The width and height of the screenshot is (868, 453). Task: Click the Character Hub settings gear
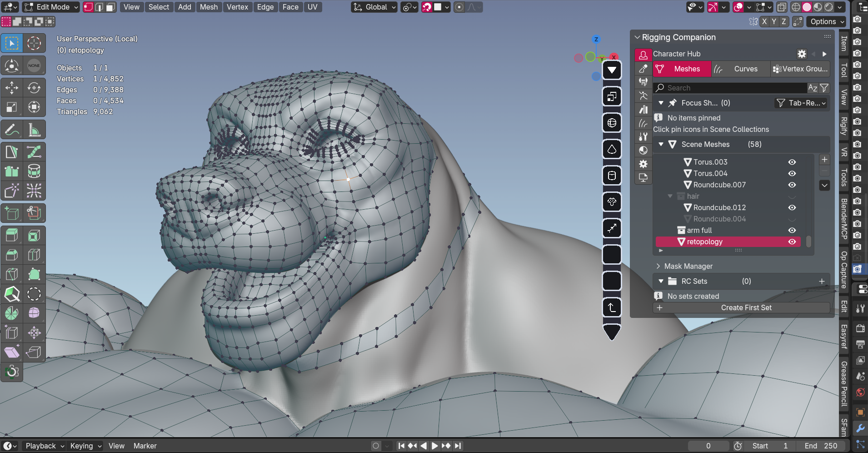802,54
